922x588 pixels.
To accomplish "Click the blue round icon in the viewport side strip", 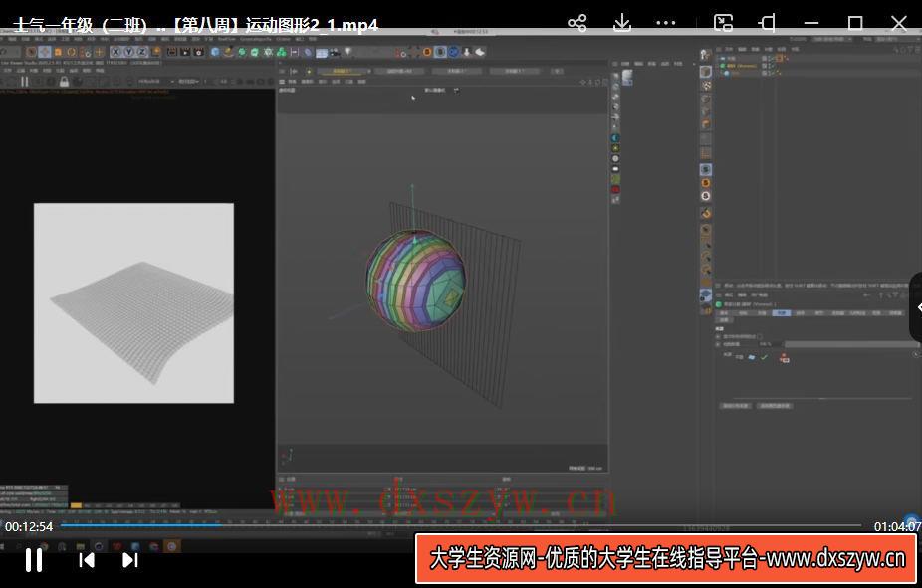I will click(615, 138).
